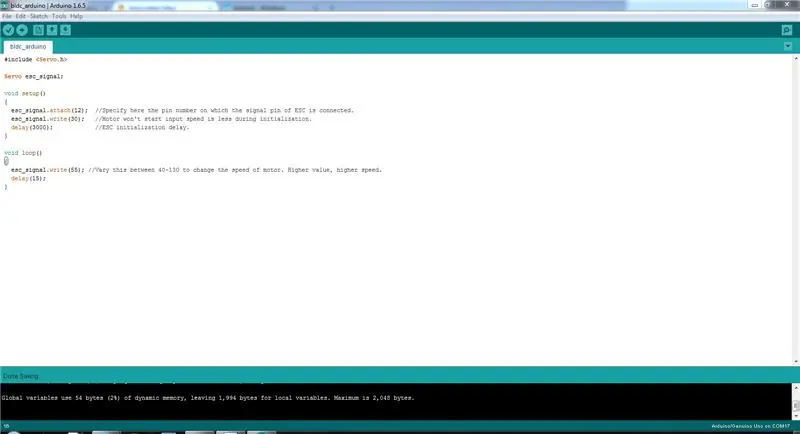Click esc_signal.attach(12) in the code
Image resolution: width=800 pixels, height=434 pixels.
point(49,111)
